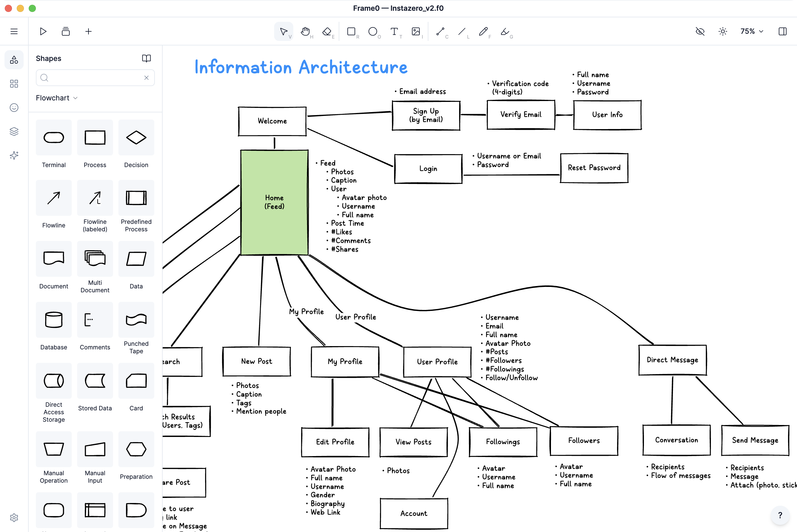Open the hamburger main menu
This screenshot has height=532, width=797.
[14, 32]
